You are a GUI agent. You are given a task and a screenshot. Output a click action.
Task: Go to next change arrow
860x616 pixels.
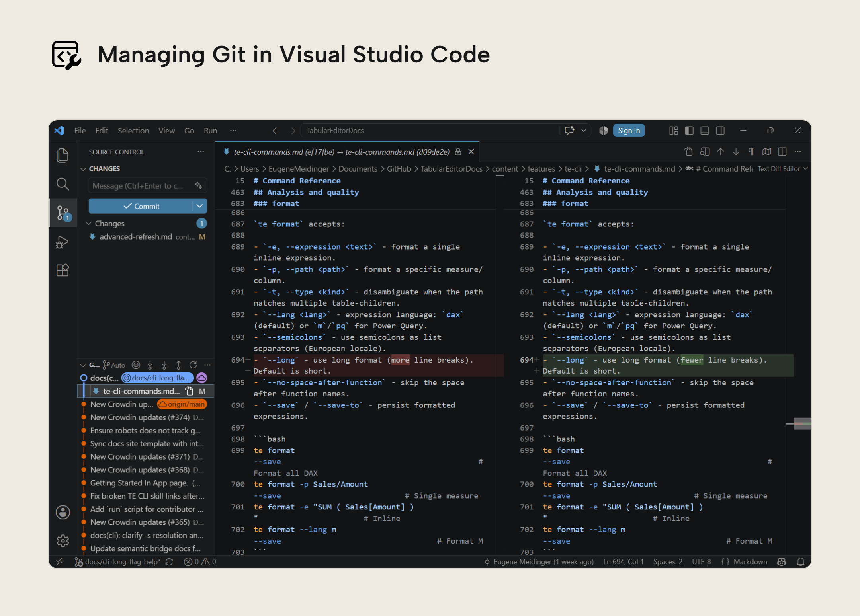point(736,152)
